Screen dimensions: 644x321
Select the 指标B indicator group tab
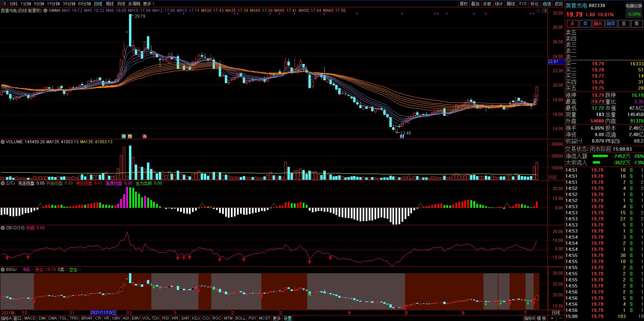pos(530,318)
